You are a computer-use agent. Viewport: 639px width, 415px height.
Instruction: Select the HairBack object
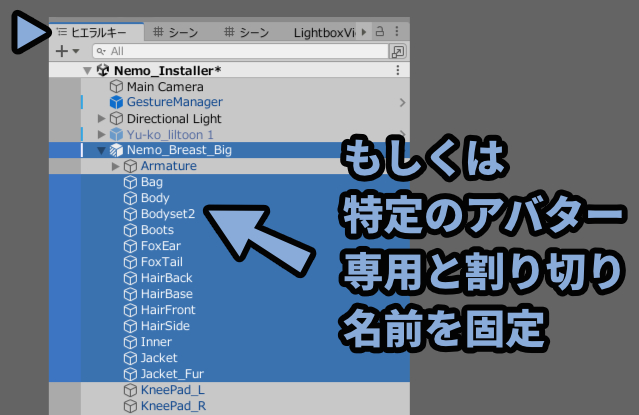[x=166, y=278]
